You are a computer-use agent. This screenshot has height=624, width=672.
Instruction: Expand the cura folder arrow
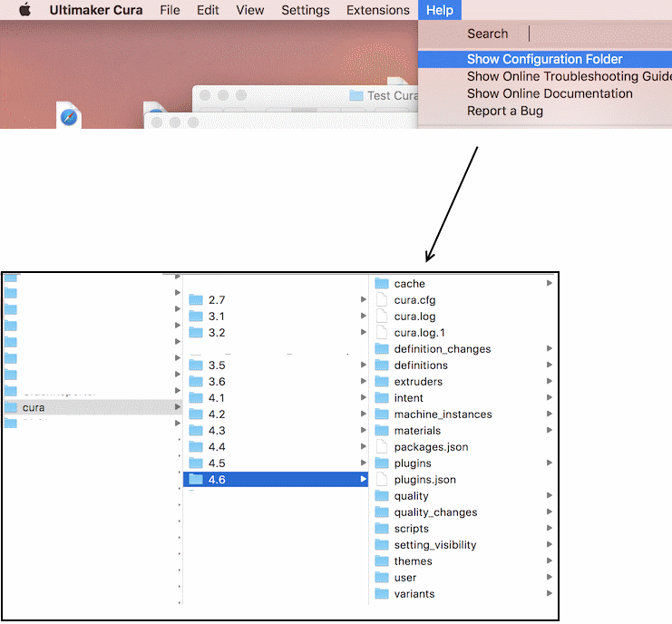178,406
